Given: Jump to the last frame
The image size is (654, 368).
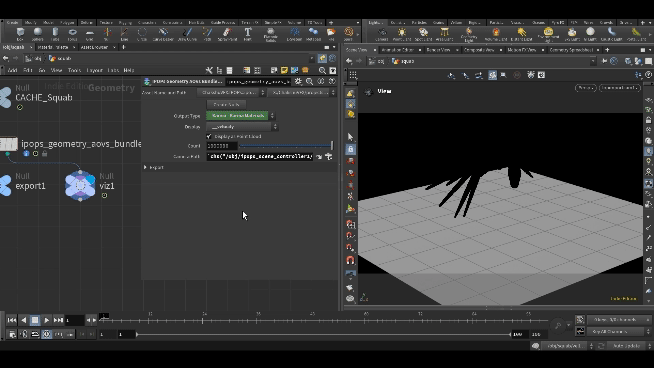Looking at the screenshot, I should 58,320.
